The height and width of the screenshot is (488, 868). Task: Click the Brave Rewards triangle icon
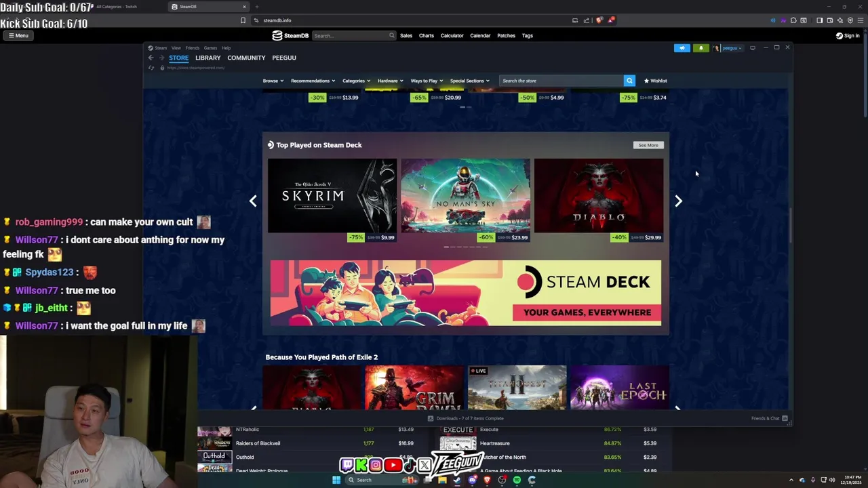point(610,20)
